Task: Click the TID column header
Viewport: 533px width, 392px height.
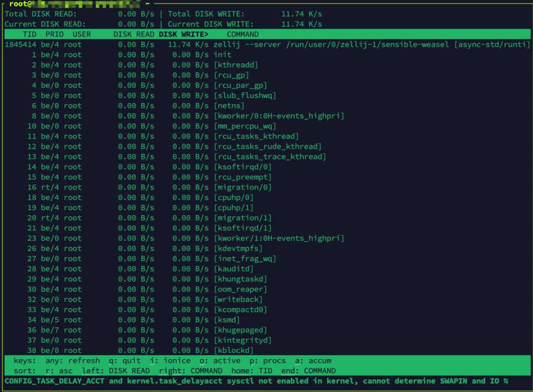Action: pos(29,34)
